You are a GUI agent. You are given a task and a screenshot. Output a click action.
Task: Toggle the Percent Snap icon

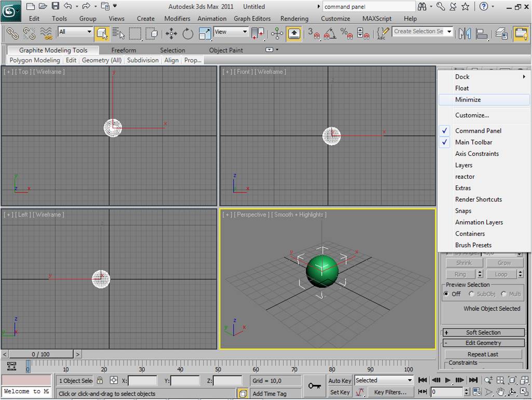click(346, 33)
